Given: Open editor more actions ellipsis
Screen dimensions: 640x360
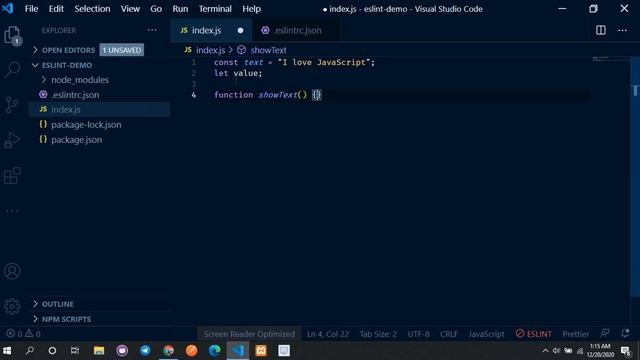Looking at the screenshot, I should [x=622, y=30].
